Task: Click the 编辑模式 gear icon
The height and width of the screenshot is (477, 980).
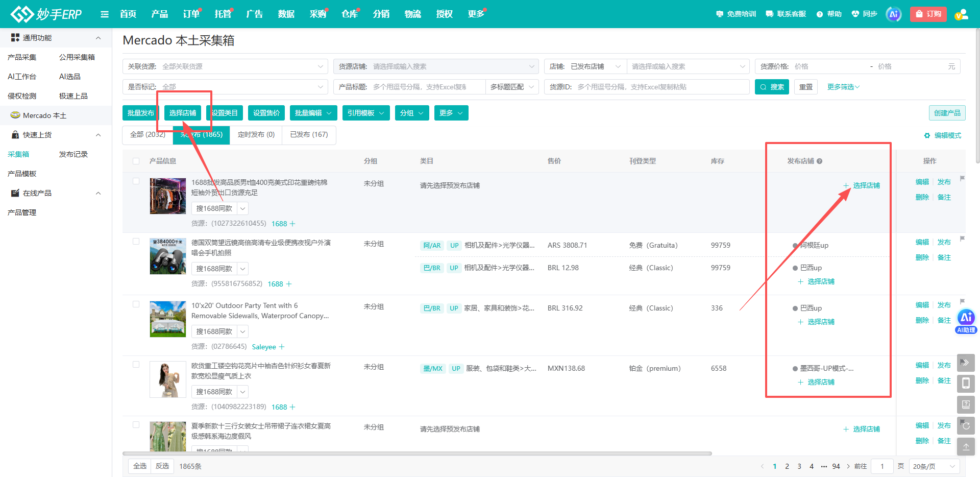Action: click(927, 135)
